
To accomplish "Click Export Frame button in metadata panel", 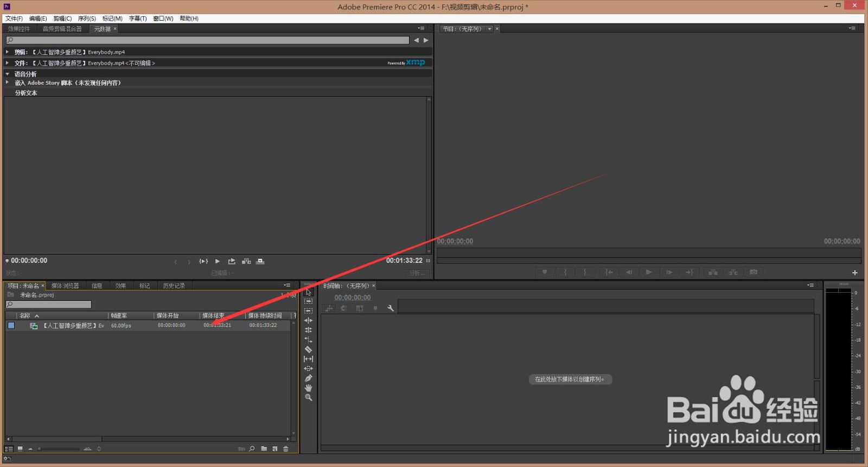I will [232, 261].
